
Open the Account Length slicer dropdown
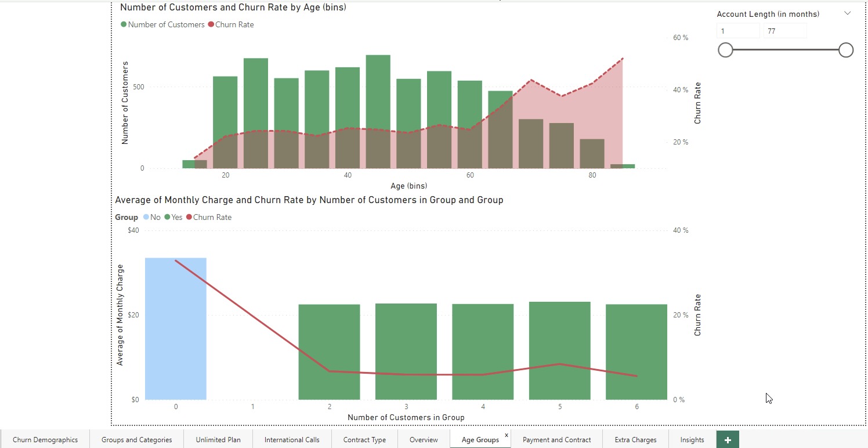pyautogui.click(x=847, y=12)
